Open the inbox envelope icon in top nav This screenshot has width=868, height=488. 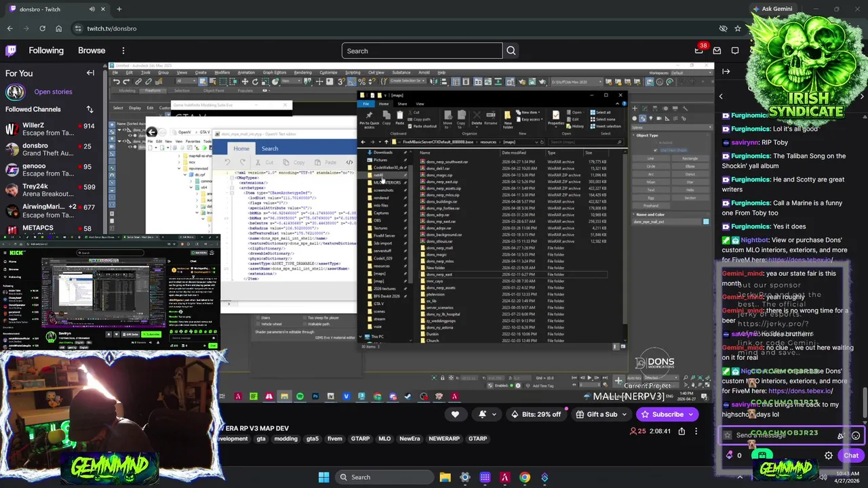(717, 51)
